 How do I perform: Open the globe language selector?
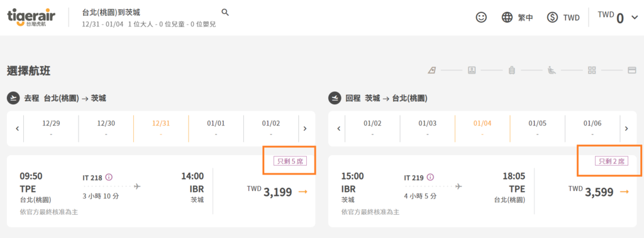tap(508, 17)
